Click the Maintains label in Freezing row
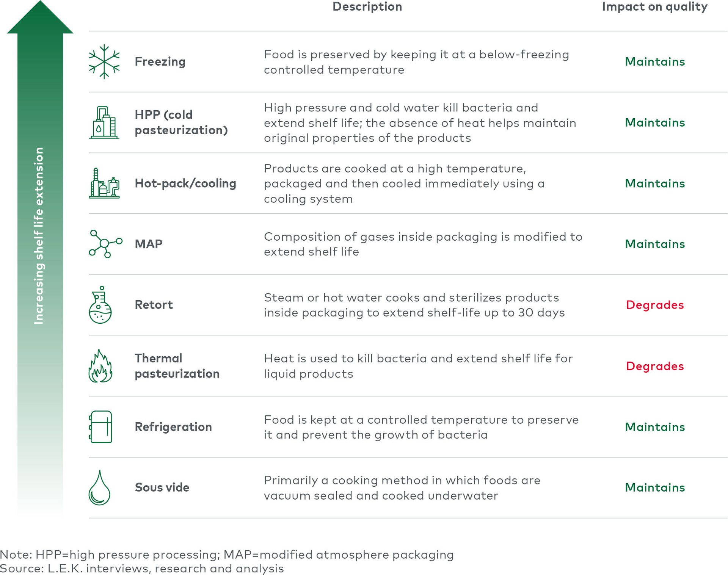The height and width of the screenshot is (575, 728). 655,61
